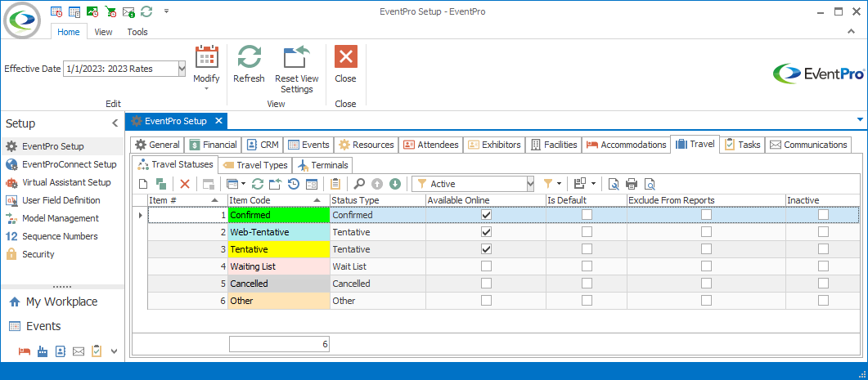Open the Active filter combo box
Image resolution: width=868 pixels, height=380 pixels.
coord(530,184)
